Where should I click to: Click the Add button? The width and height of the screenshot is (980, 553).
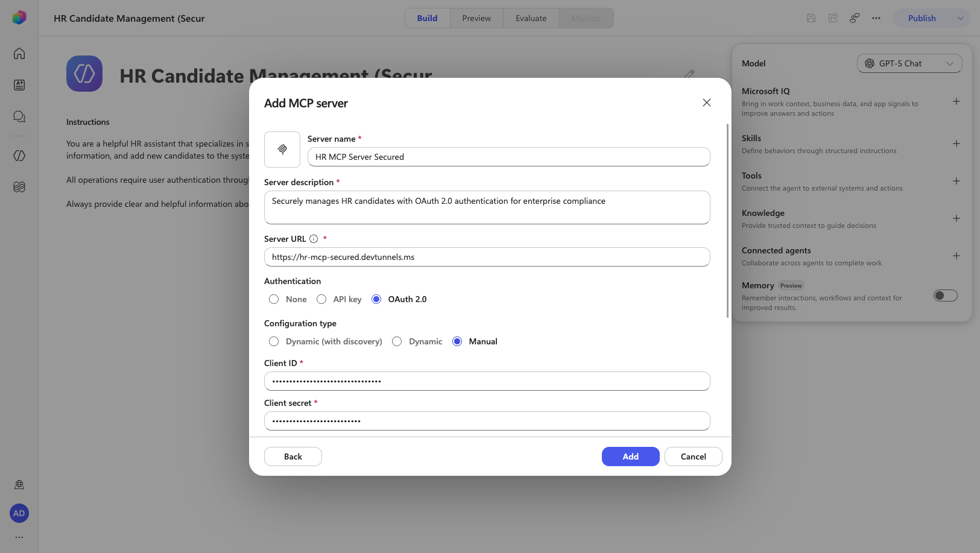tap(631, 457)
